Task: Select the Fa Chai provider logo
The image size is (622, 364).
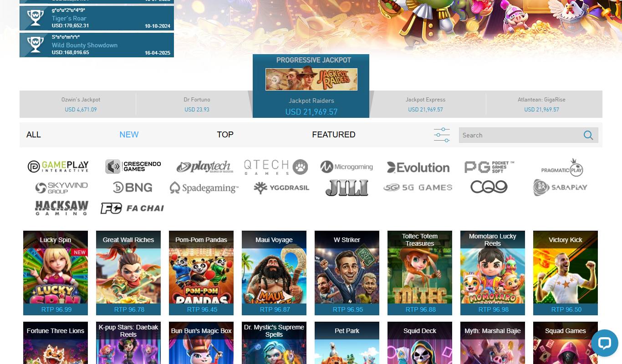Action: coord(132,208)
